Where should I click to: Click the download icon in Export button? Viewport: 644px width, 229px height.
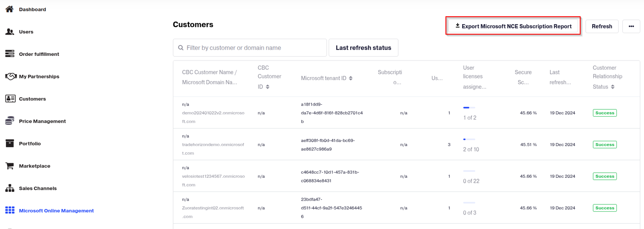click(x=458, y=26)
